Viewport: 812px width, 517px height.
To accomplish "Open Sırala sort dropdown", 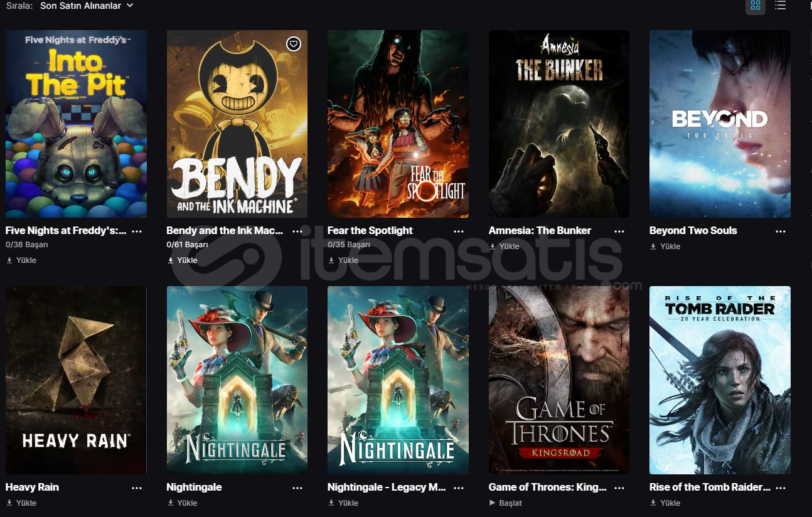I will click(x=87, y=6).
